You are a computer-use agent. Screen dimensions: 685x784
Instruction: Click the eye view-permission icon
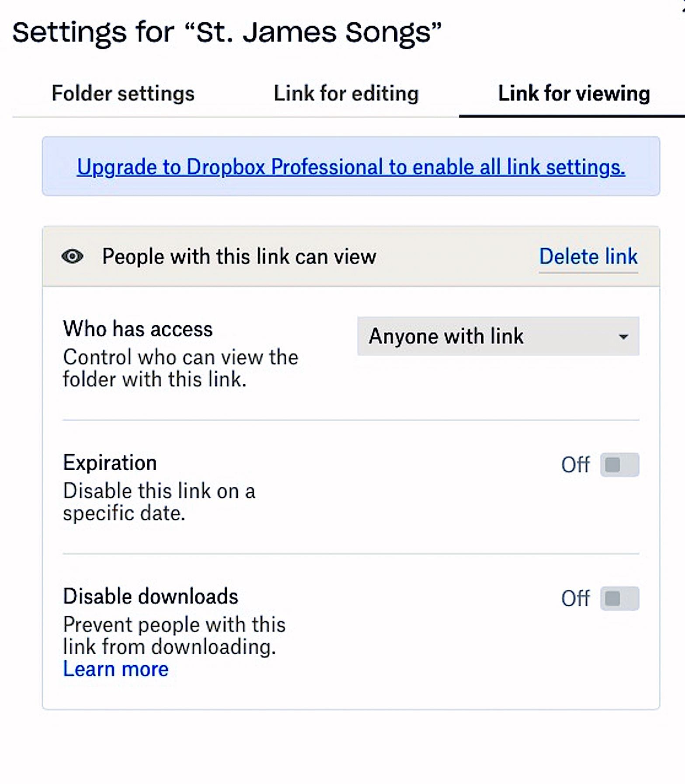click(73, 257)
